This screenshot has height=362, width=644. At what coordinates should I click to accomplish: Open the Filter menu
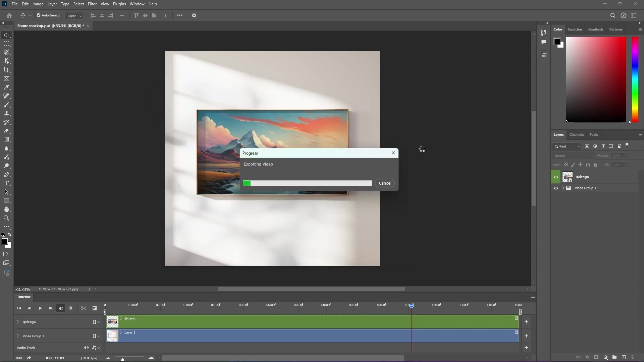pyautogui.click(x=92, y=4)
